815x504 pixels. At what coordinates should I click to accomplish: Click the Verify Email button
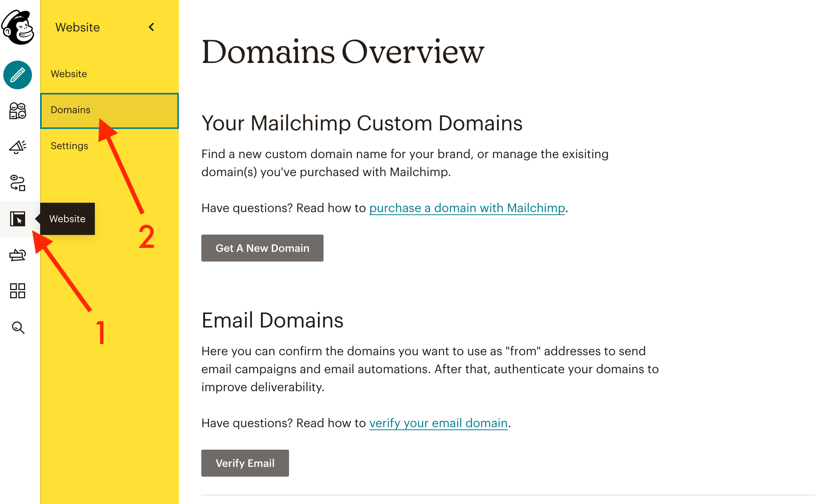click(x=245, y=463)
